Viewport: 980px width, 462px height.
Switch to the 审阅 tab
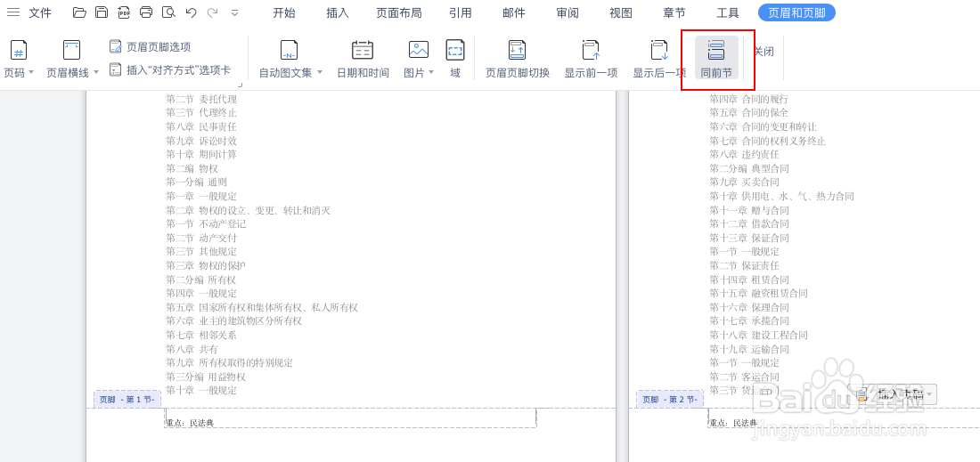568,12
